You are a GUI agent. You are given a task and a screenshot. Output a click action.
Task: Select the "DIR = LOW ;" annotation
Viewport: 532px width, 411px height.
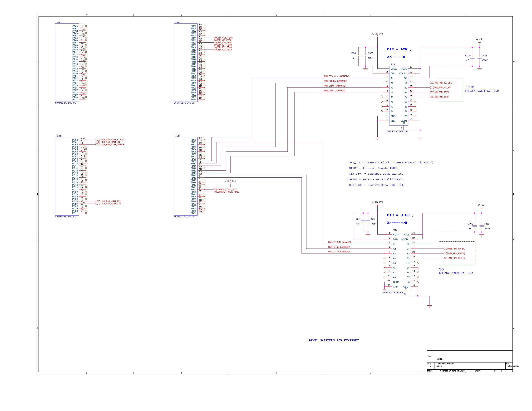click(x=399, y=49)
